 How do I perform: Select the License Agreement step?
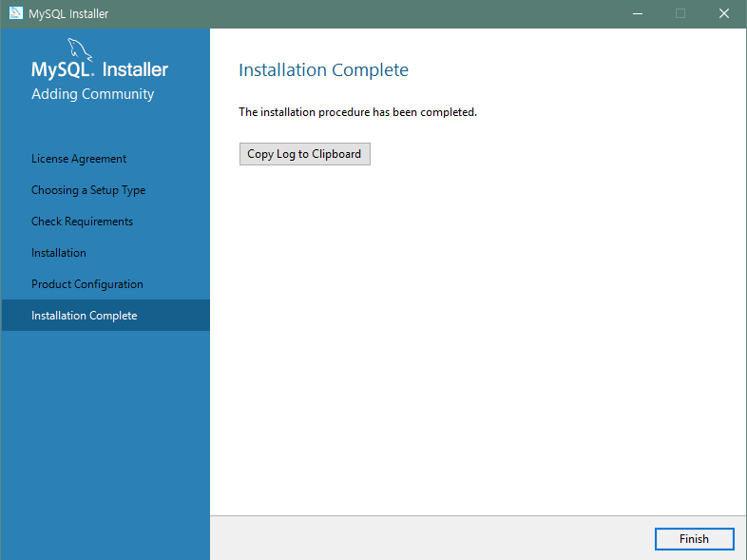[x=79, y=159]
